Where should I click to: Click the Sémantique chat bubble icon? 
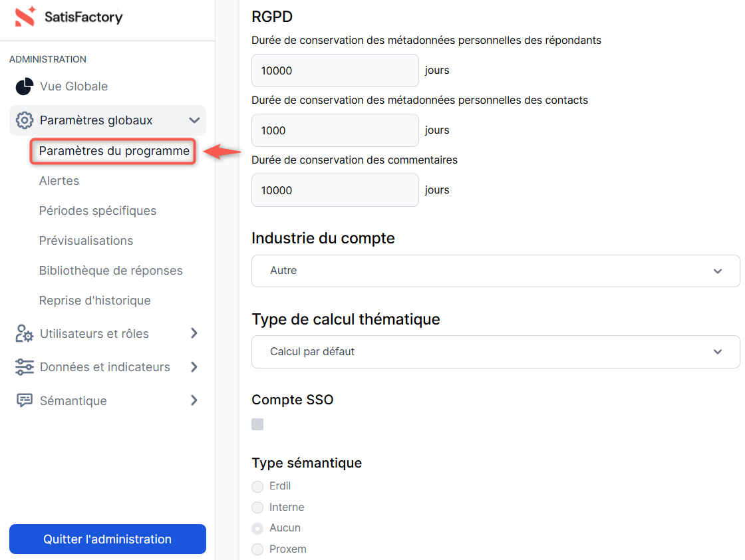(25, 400)
